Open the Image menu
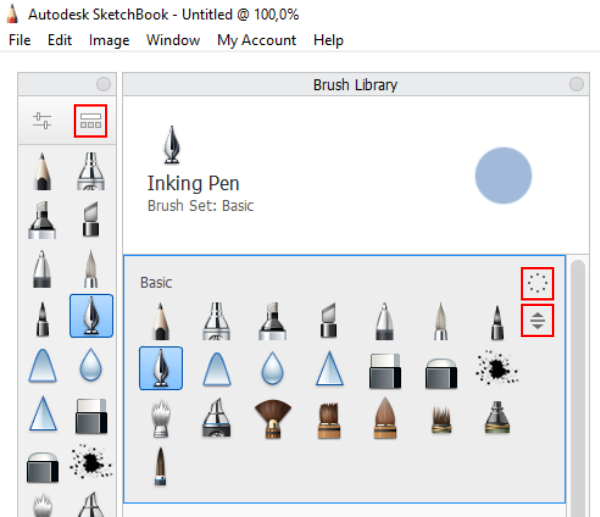The image size is (600, 517). click(x=109, y=40)
